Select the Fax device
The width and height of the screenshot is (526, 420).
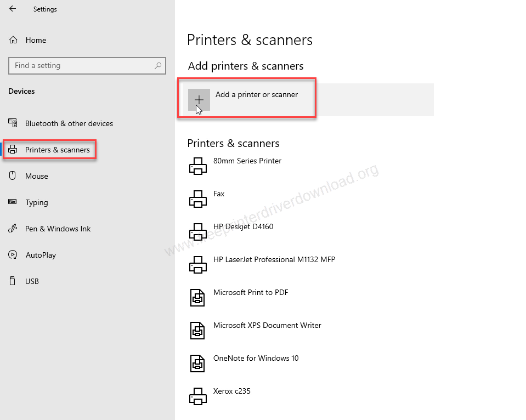[x=219, y=194]
